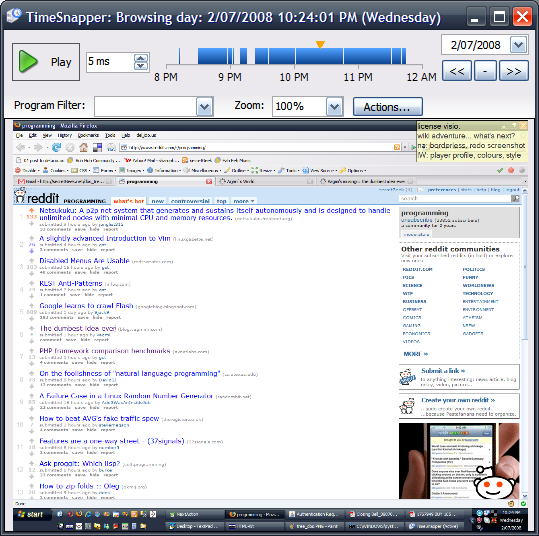
Task: Upvote the Netsukuku post with the orange arrow
Action: coord(32,210)
